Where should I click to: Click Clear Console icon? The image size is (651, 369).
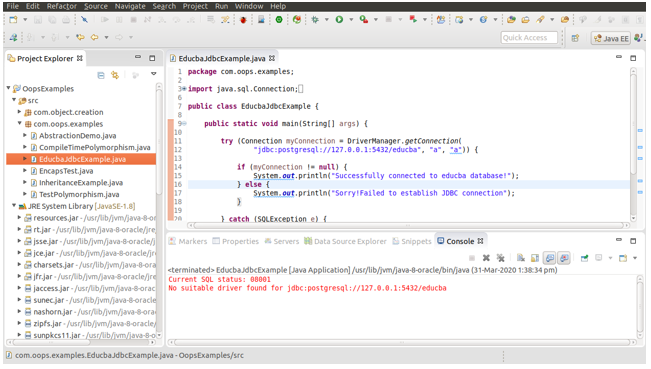[521, 258]
